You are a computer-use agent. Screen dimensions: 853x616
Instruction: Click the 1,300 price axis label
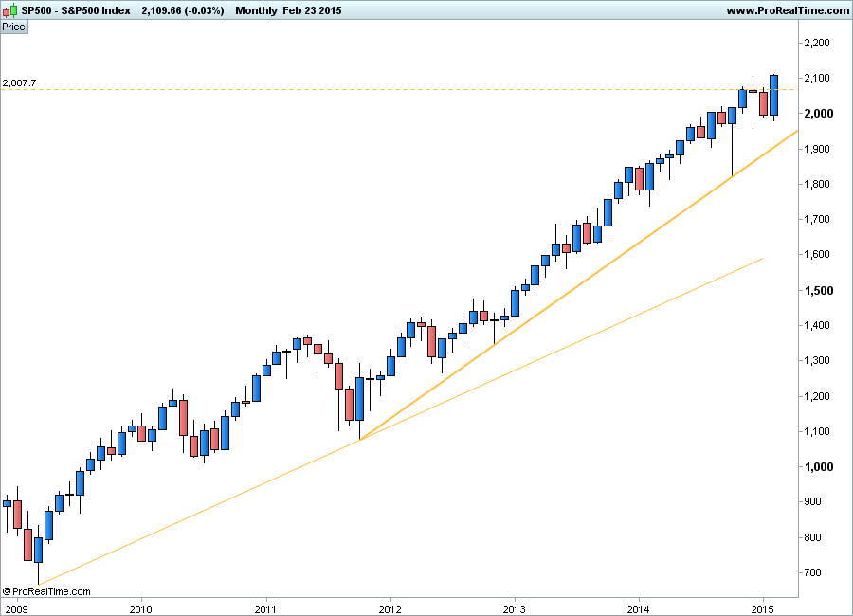817,361
